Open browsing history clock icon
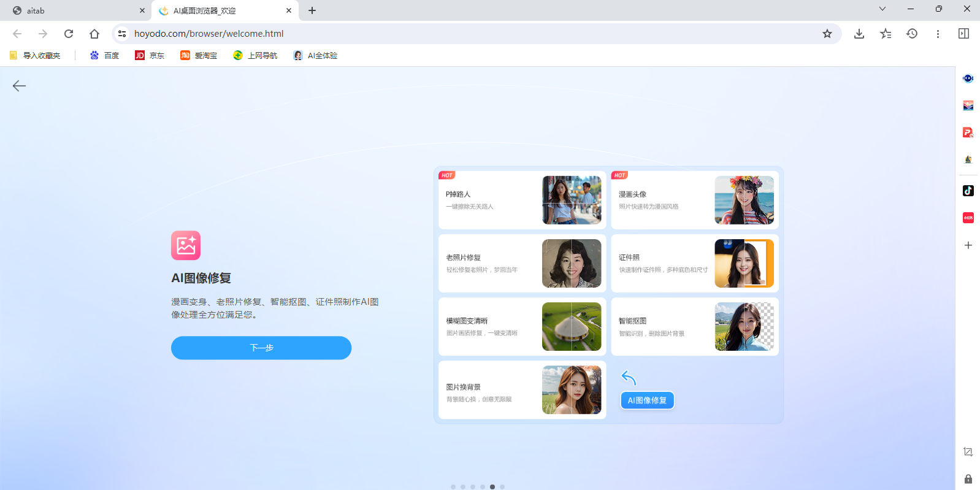Viewport: 980px width, 490px height. click(x=912, y=34)
